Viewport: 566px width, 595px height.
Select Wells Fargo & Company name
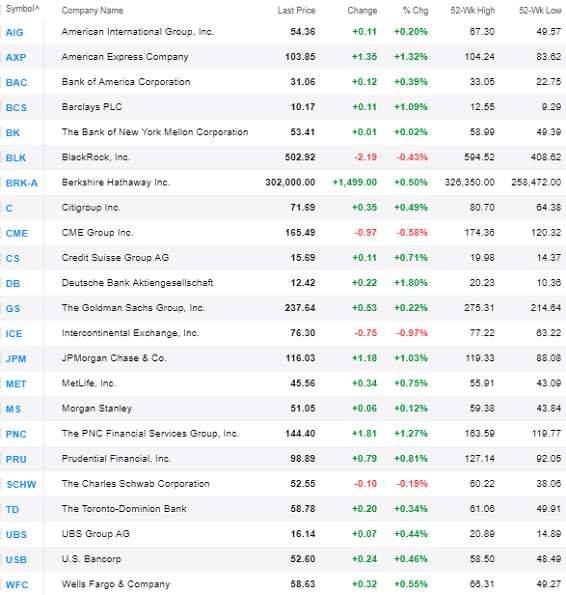coord(116,584)
